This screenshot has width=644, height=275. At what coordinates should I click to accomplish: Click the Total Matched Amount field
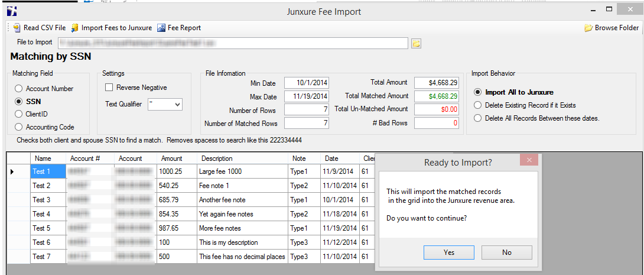coord(436,96)
